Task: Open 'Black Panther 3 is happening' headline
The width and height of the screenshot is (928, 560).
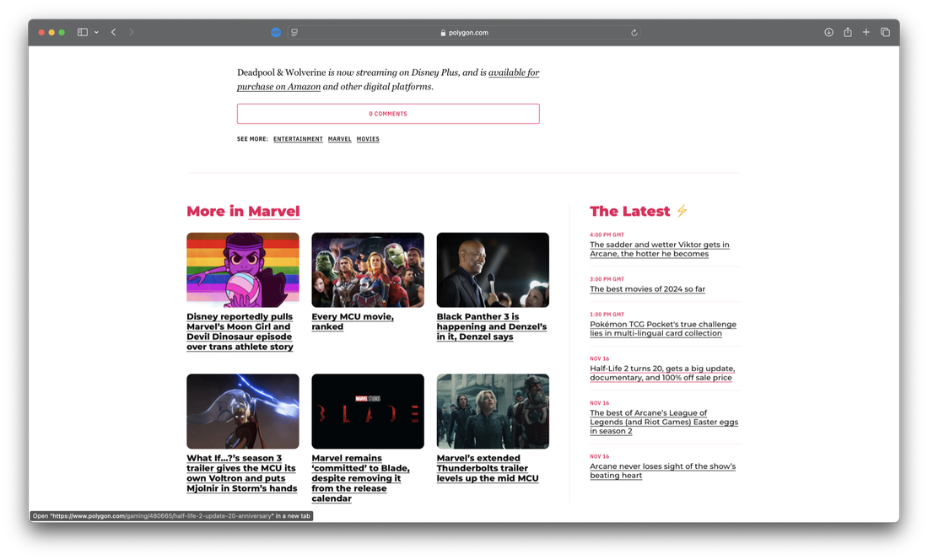Action: 492,326
